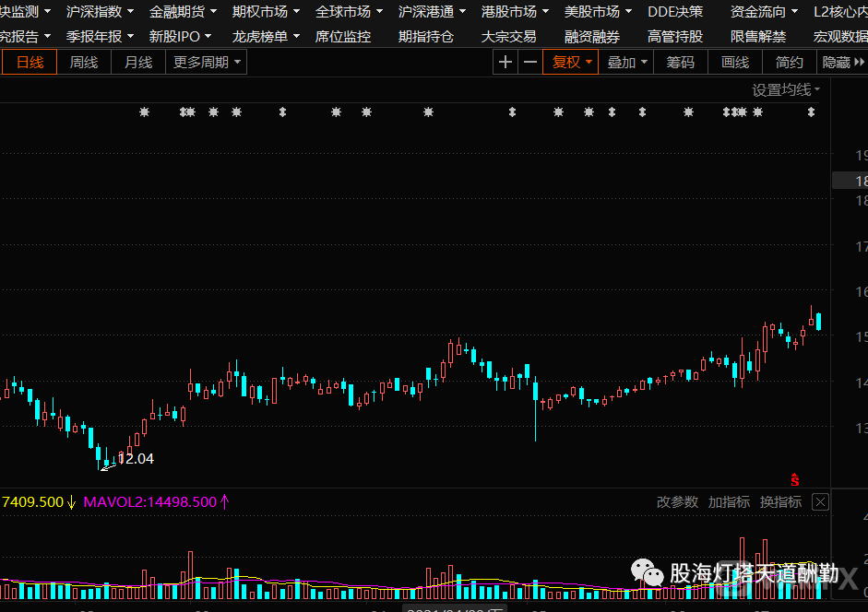Click the 12.04 lowest price label
The image size is (868, 612).
(136, 458)
